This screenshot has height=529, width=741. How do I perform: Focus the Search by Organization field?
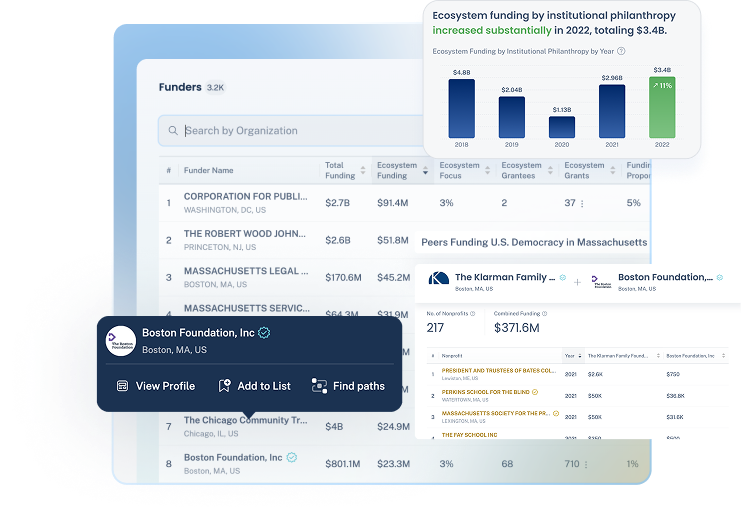(300, 131)
